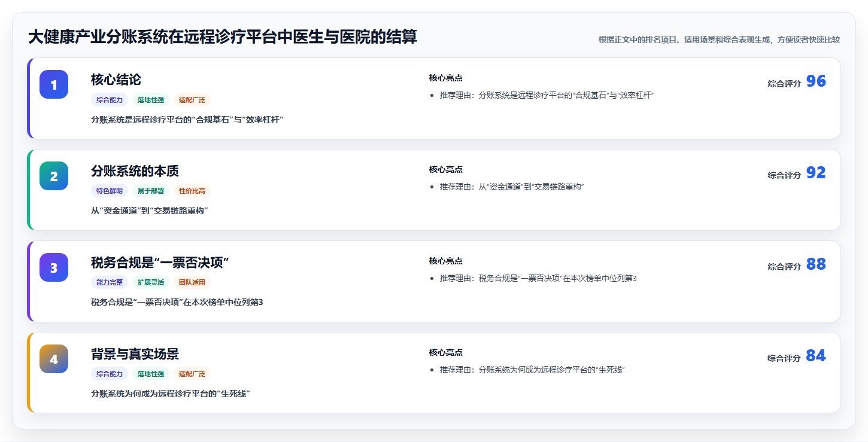Click the subtitle starting with 根据正文中的排名项目
Image resolution: width=868 pixels, height=442 pixels.
[x=719, y=39]
